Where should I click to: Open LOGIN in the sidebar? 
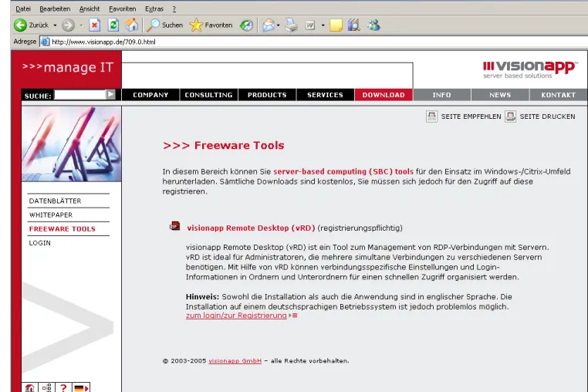(x=40, y=243)
